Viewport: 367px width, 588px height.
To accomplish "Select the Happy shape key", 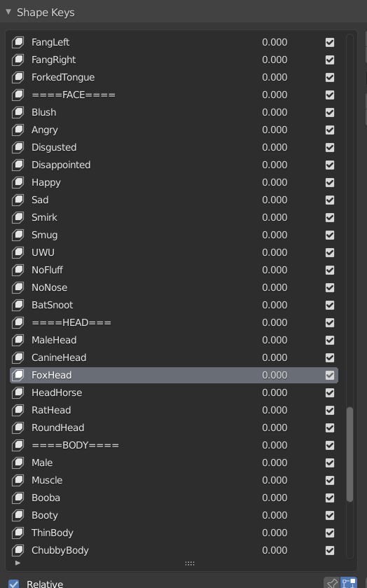I will (174, 182).
